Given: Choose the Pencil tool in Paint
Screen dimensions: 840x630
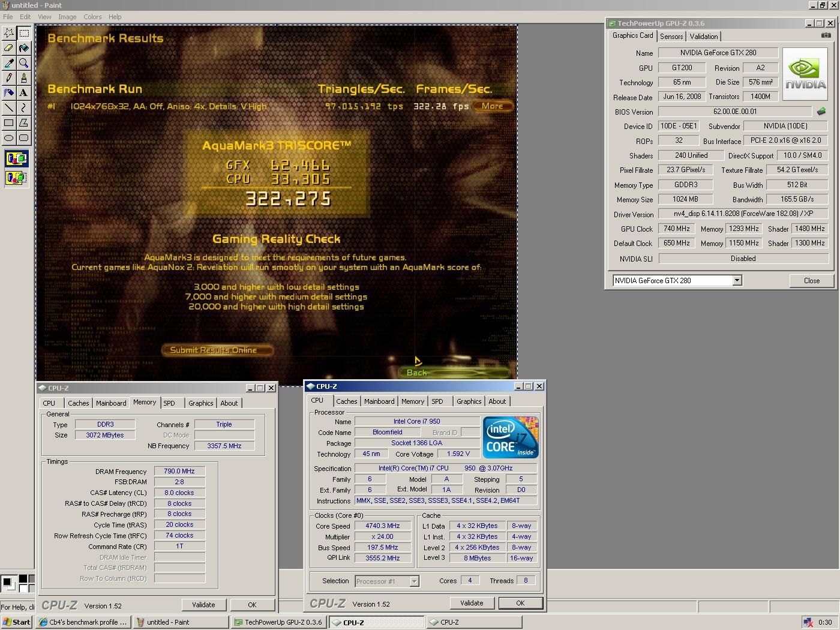Looking at the screenshot, I should (x=9, y=77).
